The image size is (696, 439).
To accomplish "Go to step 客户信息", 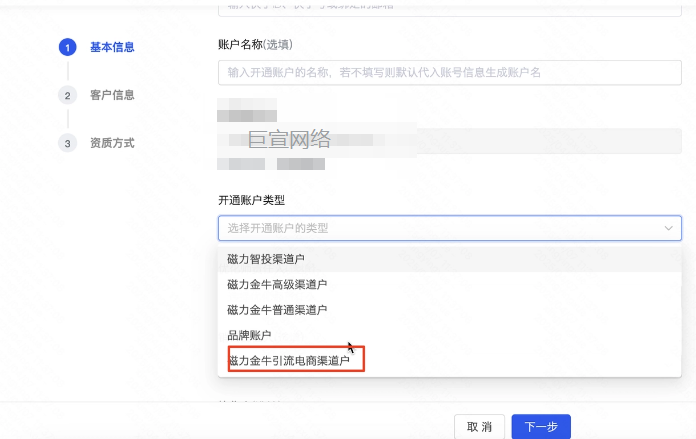I will 112,95.
